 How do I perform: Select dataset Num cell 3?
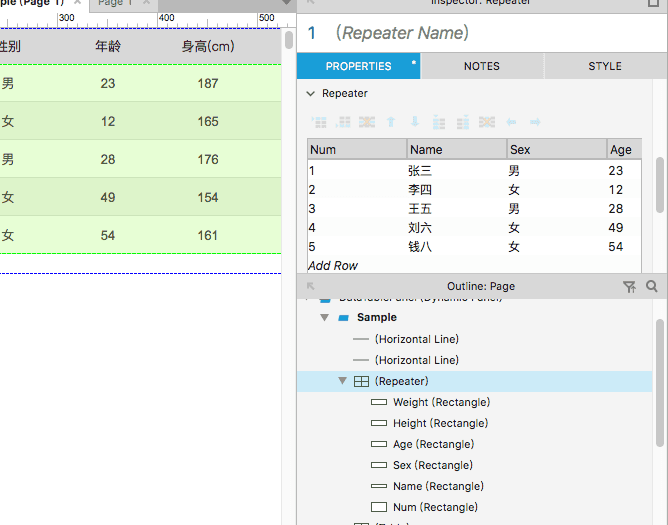click(x=312, y=209)
